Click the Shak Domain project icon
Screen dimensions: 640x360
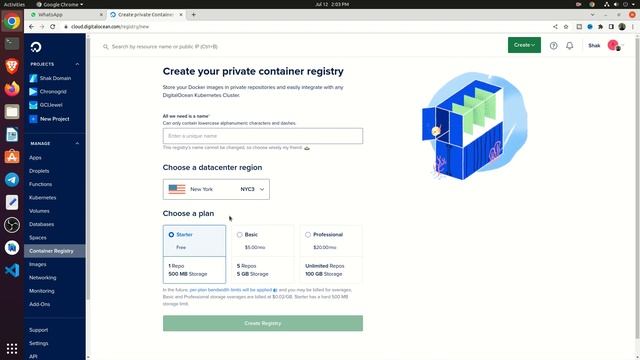[x=33, y=78]
